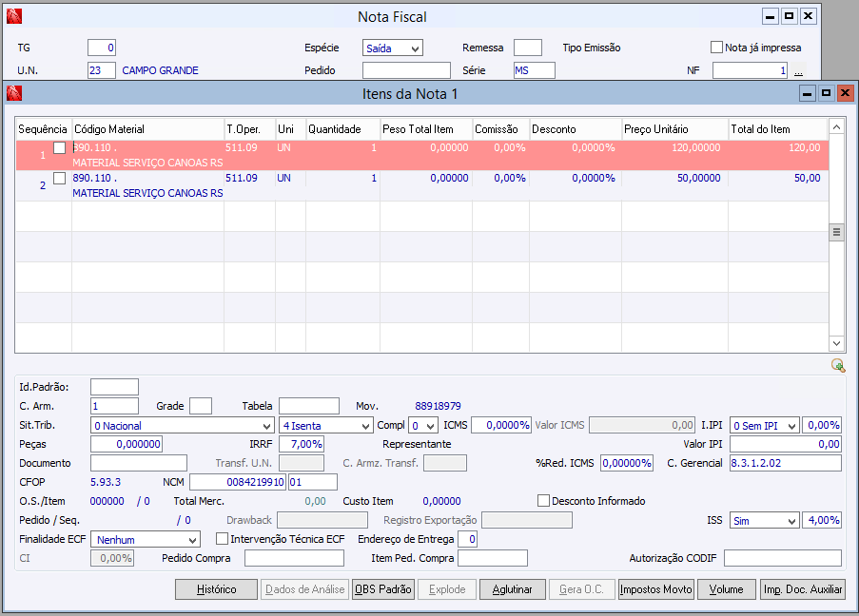Image resolution: width=859 pixels, height=616 pixels.
Task: Close the Itens da Nota 1 window
Action: (844, 93)
